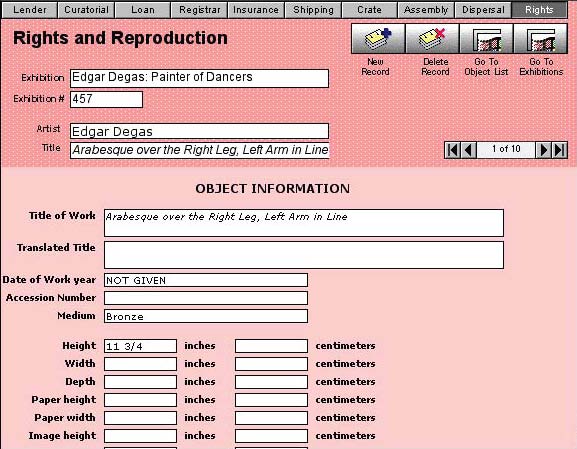Click the Paper height centimeters field

pos(271,400)
